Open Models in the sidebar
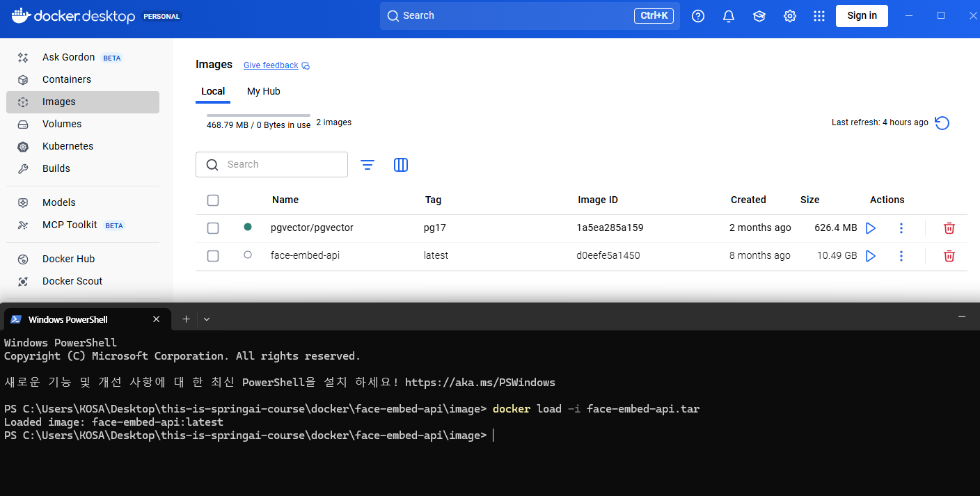The image size is (980, 496). 83,202
